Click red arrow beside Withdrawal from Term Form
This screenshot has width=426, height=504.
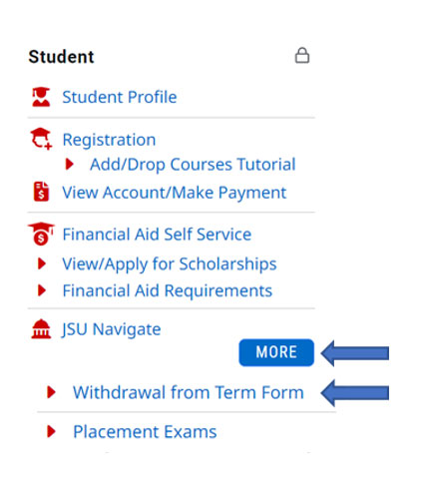[x=51, y=392]
